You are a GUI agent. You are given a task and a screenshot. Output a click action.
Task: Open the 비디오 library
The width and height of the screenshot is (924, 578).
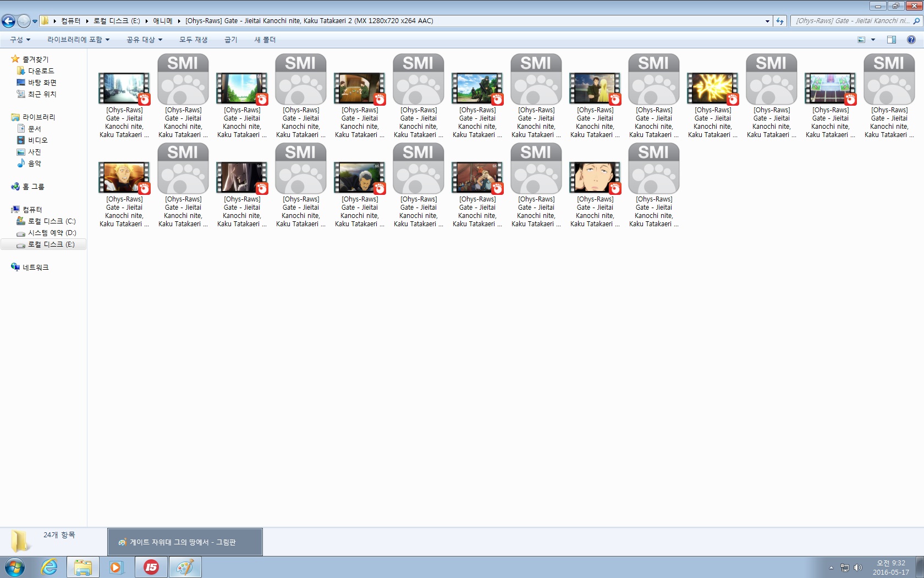(37, 140)
